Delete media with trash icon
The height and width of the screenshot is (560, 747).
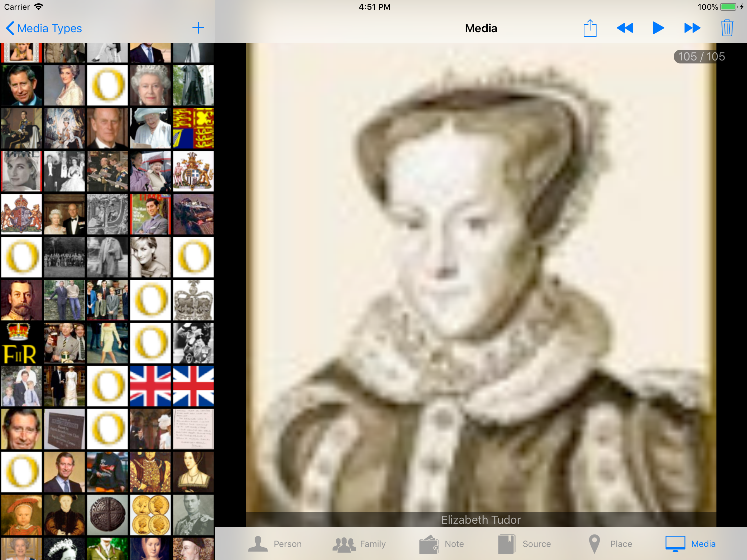727,28
